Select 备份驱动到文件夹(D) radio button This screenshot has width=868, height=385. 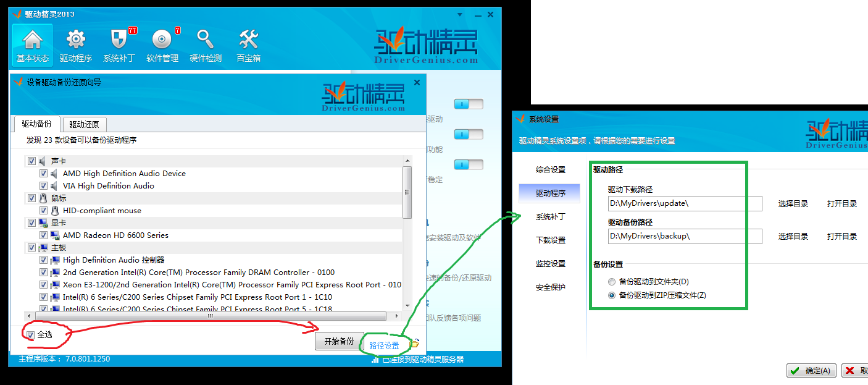point(612,282)
